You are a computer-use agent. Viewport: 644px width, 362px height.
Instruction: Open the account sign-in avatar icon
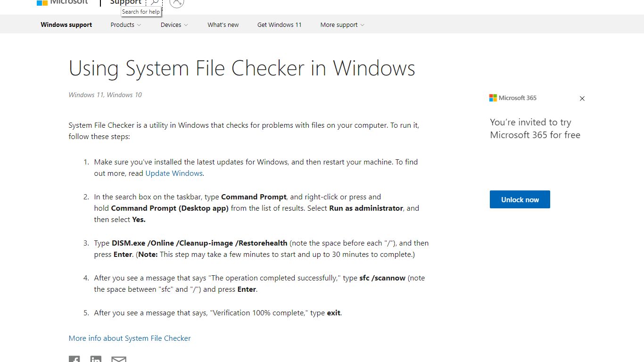tap(176, 2)
